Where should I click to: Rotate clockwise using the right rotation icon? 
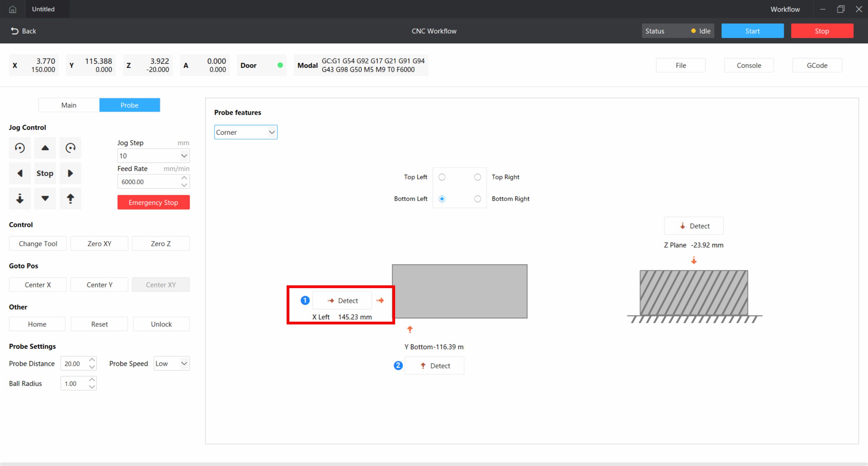tap(71, 148)
